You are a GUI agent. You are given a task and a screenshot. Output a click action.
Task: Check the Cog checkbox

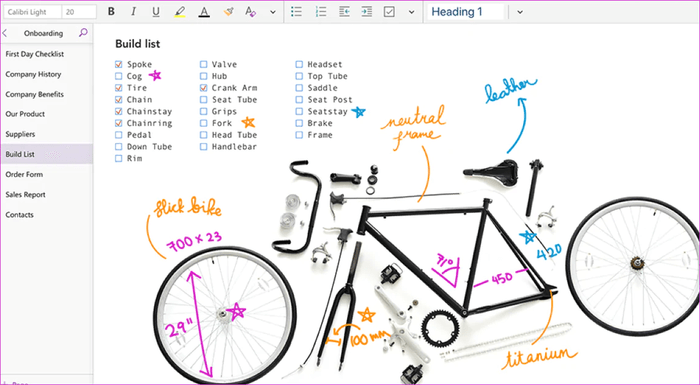click(118, 76)
